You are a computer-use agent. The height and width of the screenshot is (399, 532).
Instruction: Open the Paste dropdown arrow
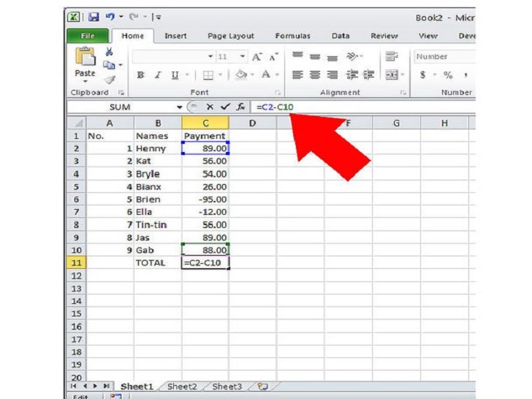(x=85, y=82)
